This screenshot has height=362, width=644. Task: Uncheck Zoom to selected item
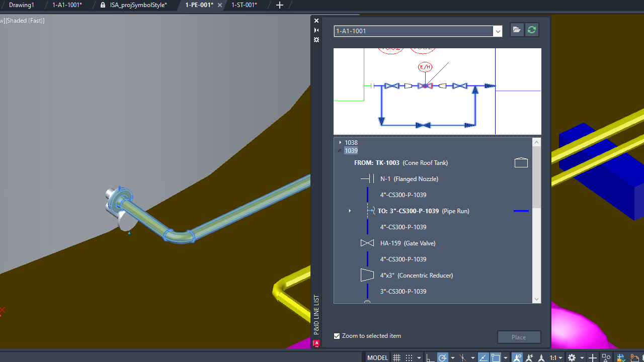tap(337, 336)
